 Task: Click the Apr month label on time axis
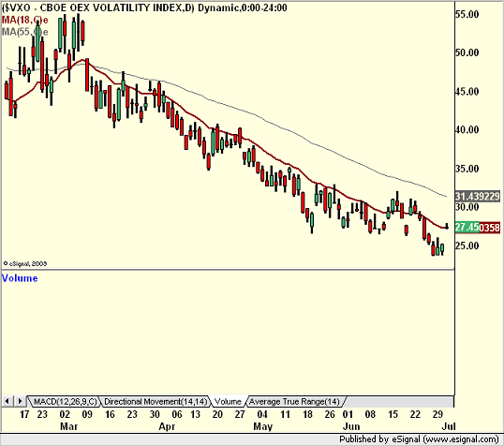167,426
